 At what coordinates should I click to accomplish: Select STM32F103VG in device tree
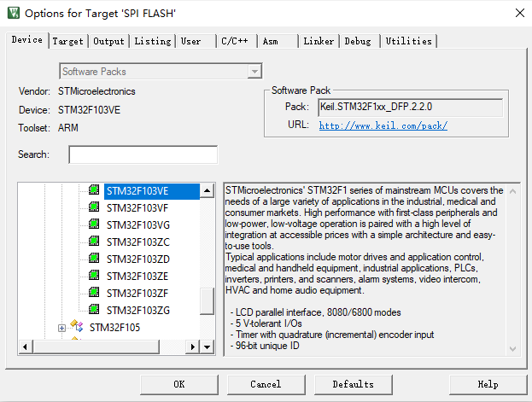(x=138, y=225)
